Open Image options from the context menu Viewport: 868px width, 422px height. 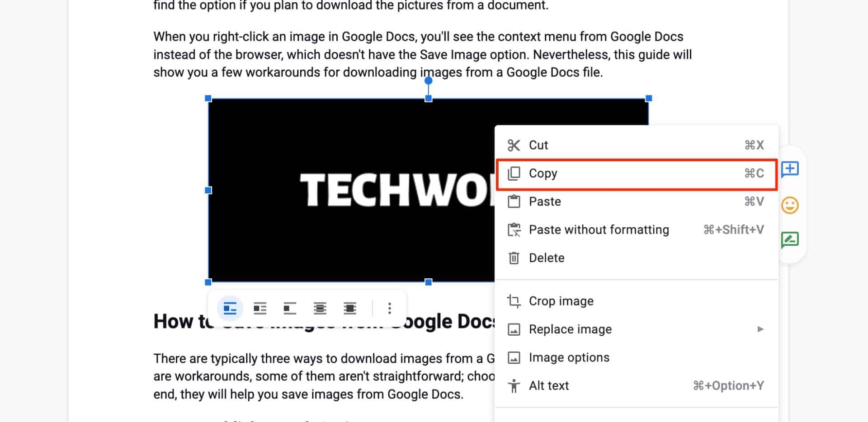pos(569,357)
